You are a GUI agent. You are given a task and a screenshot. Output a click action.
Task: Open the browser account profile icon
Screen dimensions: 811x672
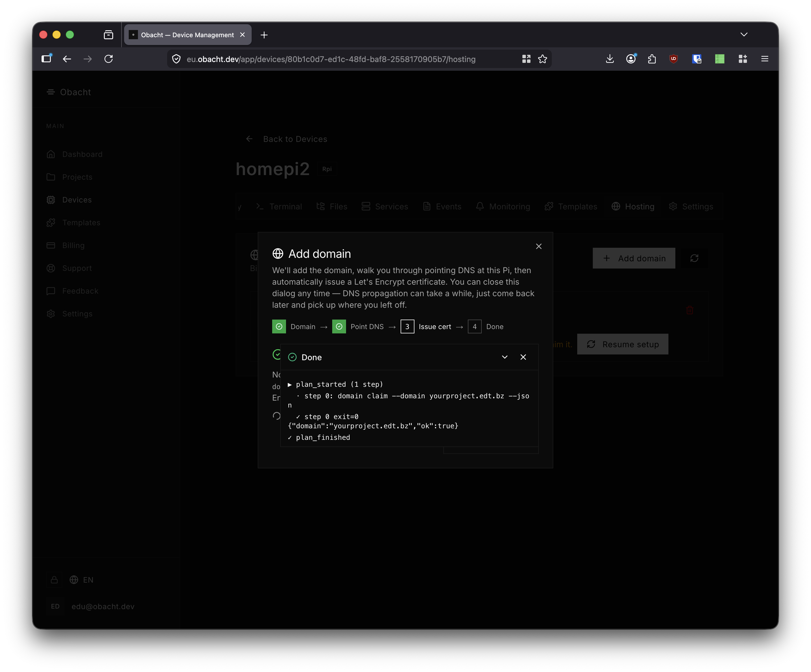pos(631,59)
